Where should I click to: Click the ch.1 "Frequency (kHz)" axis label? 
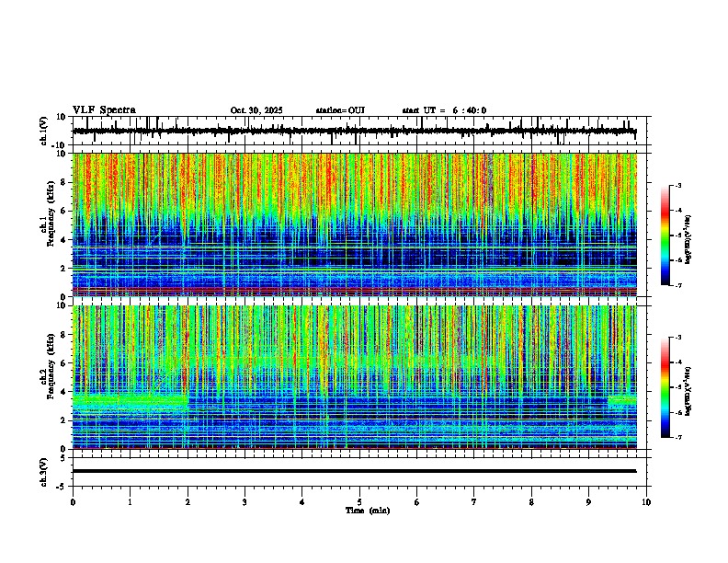point(51,214)
